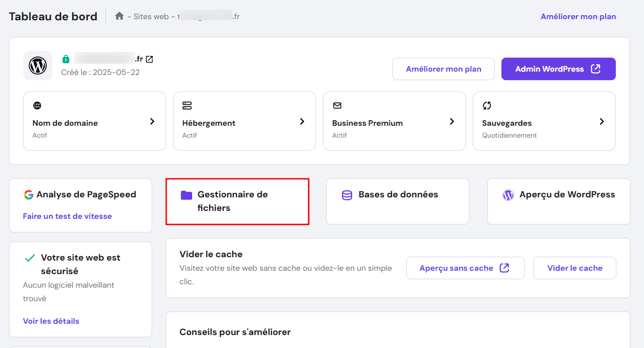
Task: Open Voir les détails under site security
Action: (51, 320)
